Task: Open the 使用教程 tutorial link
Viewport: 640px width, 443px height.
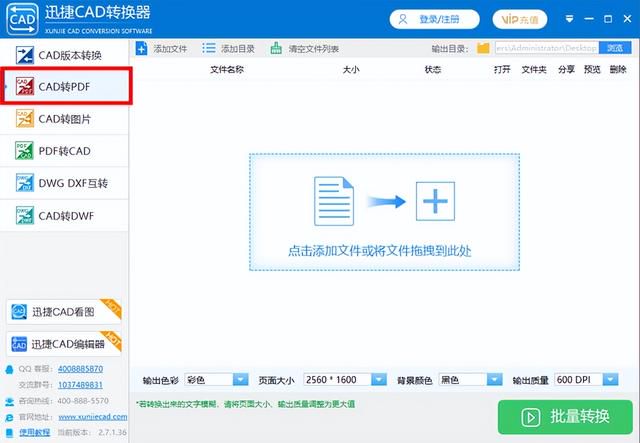Action: coord(35,432)
